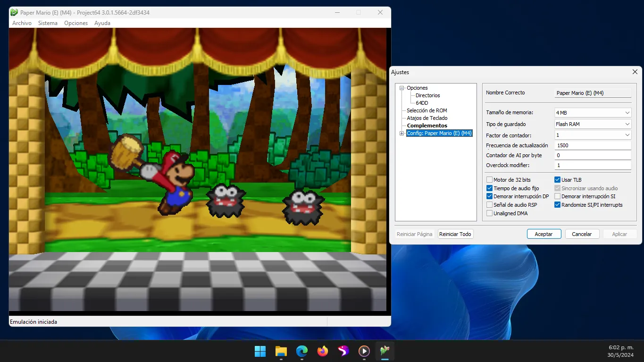
Task: Click greyed Sincronizar usando audio checkbox
Action: 557,188
